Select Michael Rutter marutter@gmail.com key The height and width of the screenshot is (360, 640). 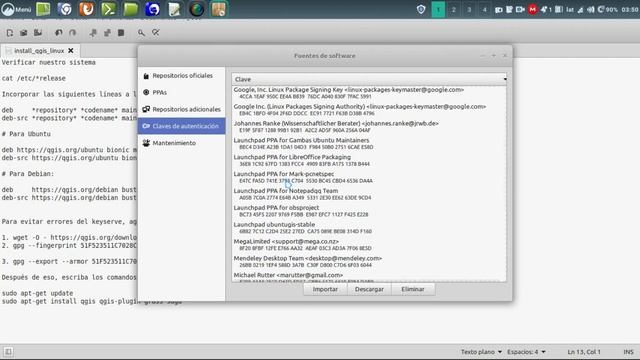369,277
